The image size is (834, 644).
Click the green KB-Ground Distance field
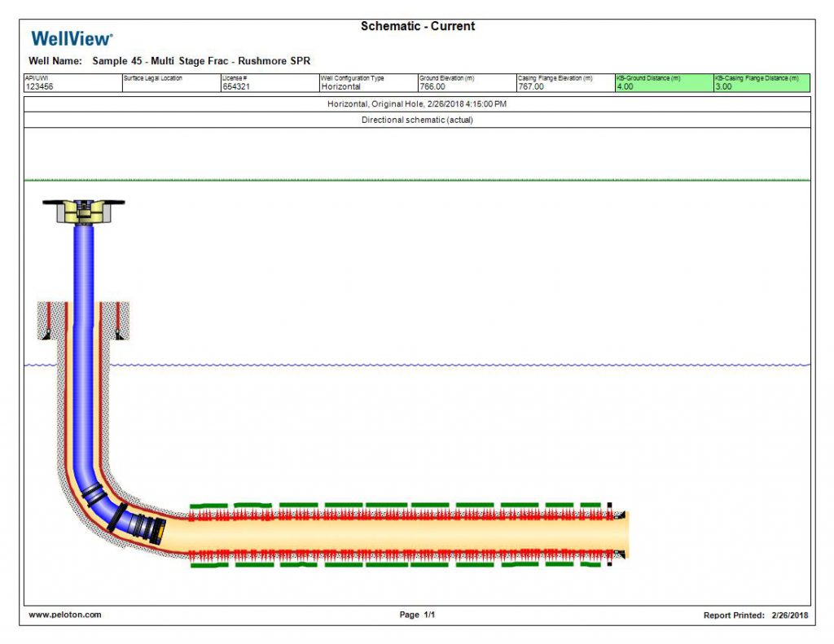click(x=664, y=83)
